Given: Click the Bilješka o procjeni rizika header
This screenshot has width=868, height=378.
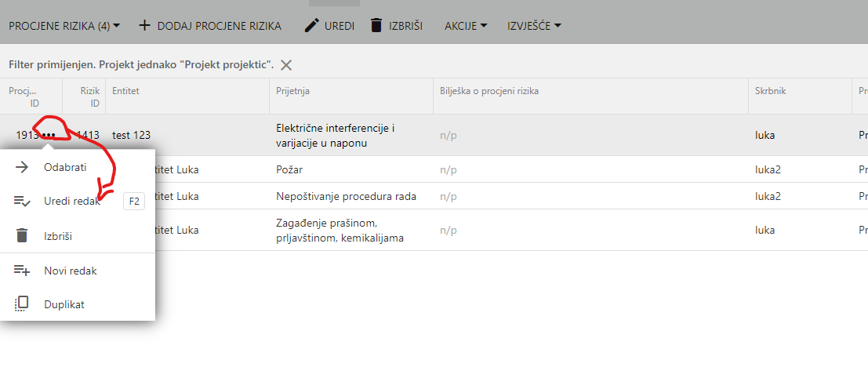Looking at the screenshot, I should (x=489, y=91).
